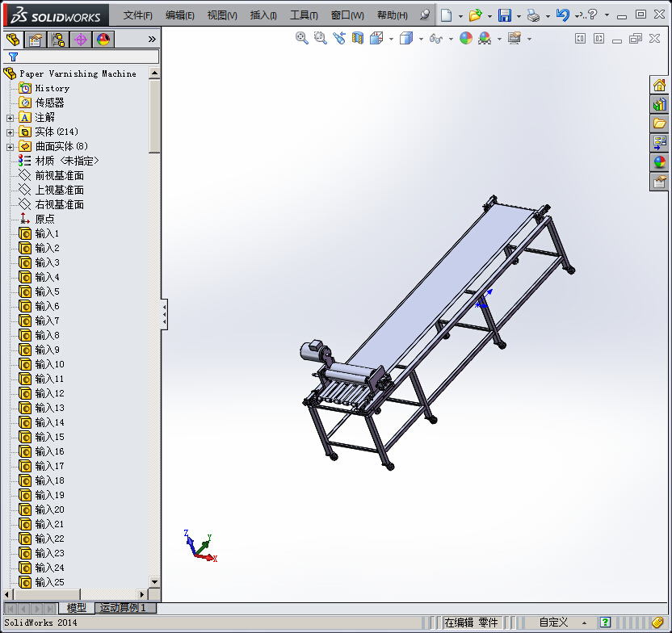Expand the 注解 tree node

10,118
